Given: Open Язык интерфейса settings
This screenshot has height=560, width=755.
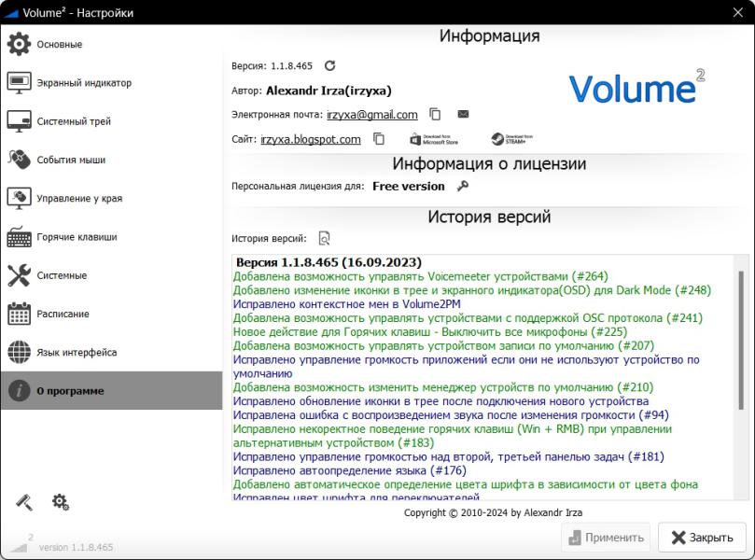Looking at the screenshot, I should tap(111, 353).
